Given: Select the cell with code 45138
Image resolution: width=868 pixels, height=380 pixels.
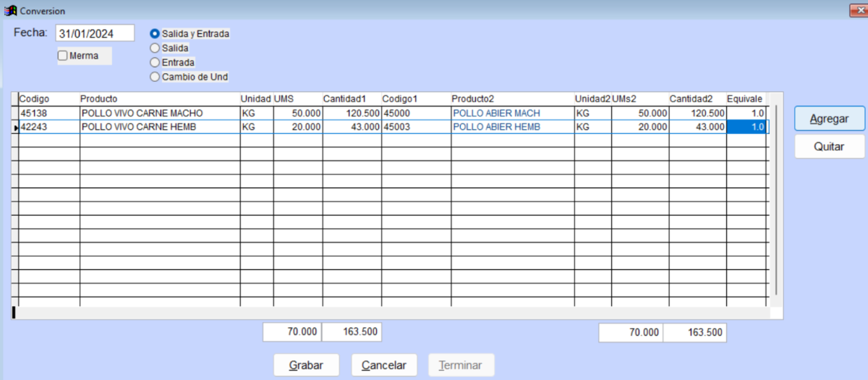Looking at the screenshot, I should (x=48, y=113).
